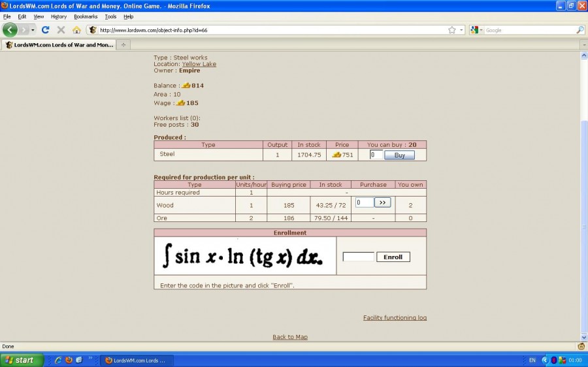588x367 pixels.
Task: Follow the Yellow Lake location link
Action: pos(199,64)
